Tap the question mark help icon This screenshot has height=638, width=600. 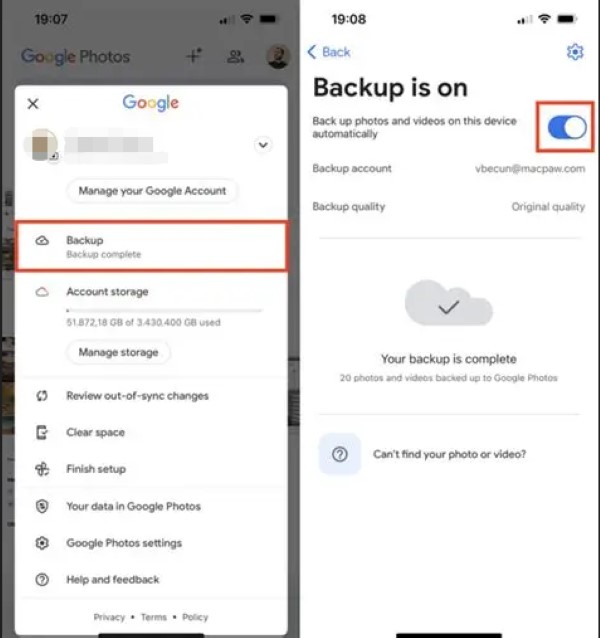click(340, 454)
